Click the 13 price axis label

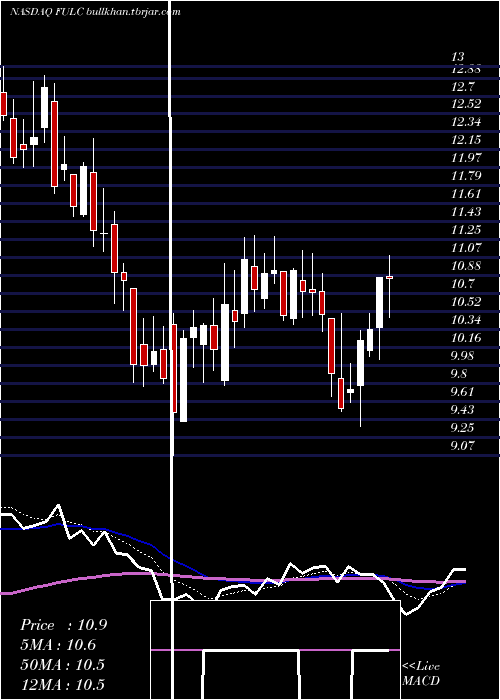pos(458,57)
